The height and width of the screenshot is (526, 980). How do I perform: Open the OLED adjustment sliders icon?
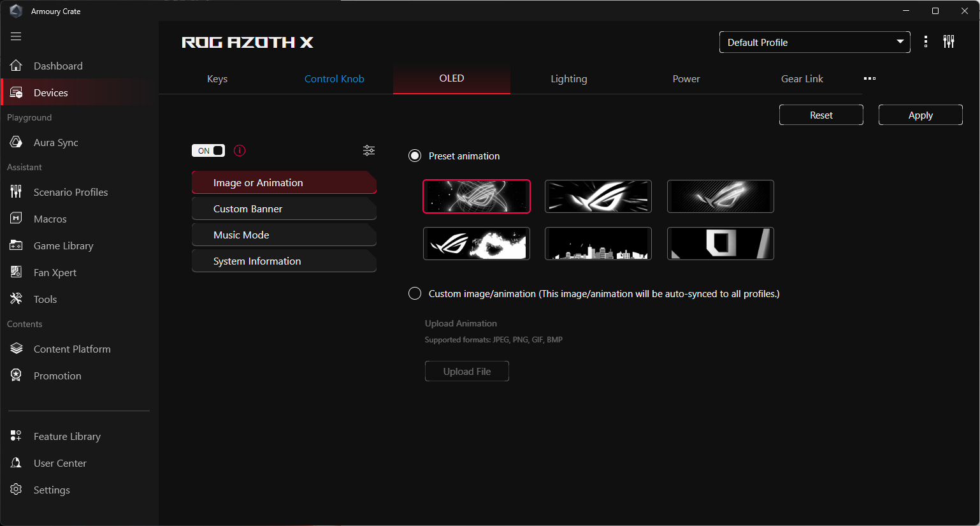coord(369,150)
